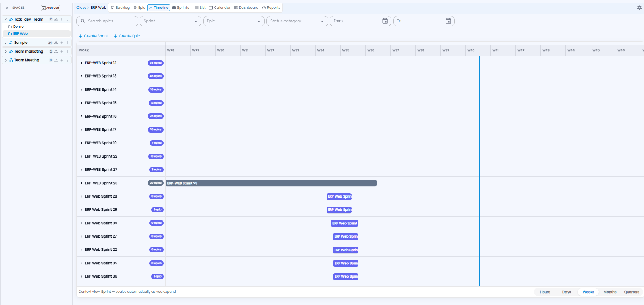Add item to Sample space with plus

point(62,43)
